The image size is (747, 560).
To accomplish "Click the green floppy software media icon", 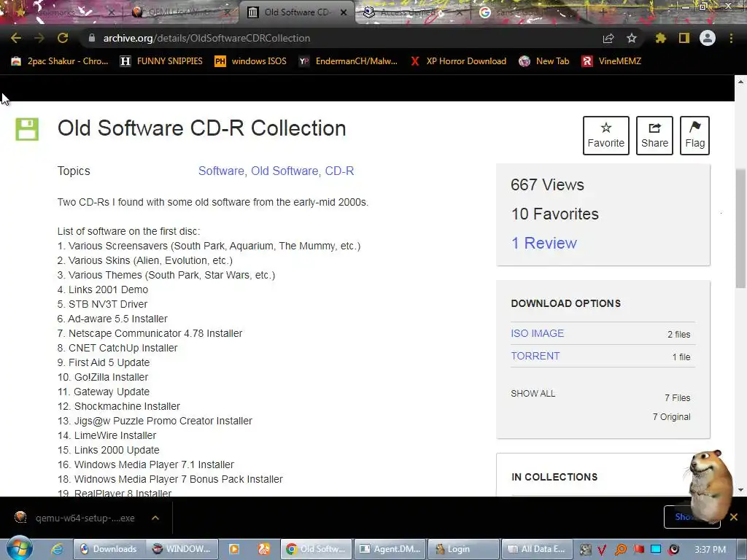I will coord(27,129).
